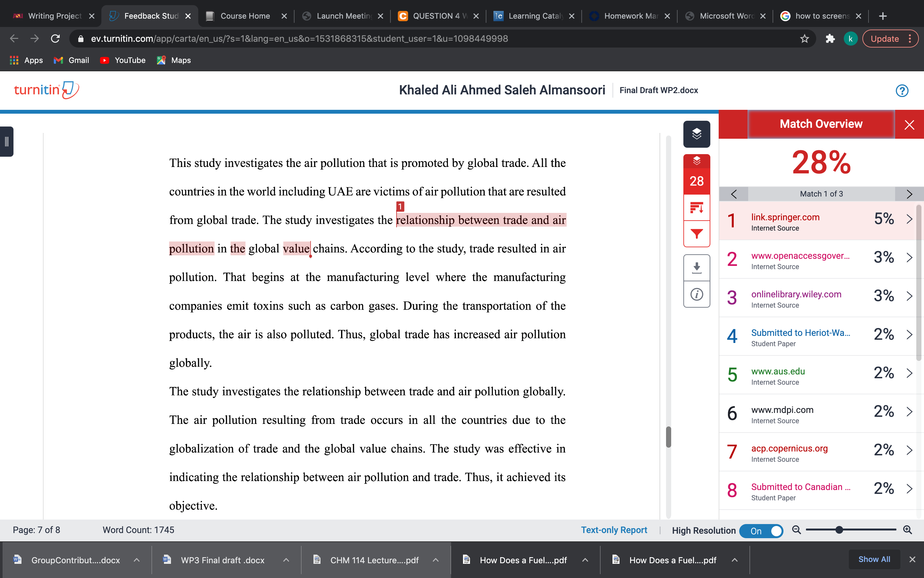
Task: Select the link.springer.com source link
Action: pos(785,217)
